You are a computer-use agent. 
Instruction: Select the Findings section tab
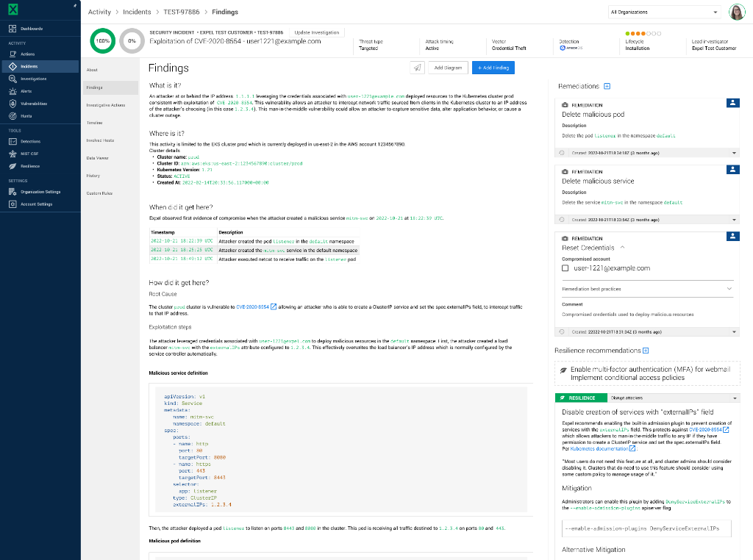110,87
